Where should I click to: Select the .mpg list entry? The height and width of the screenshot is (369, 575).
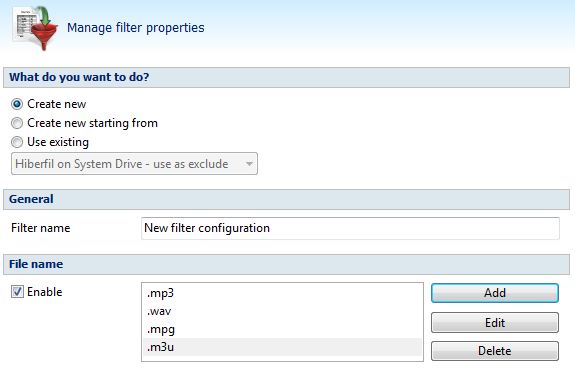(282, 329)
